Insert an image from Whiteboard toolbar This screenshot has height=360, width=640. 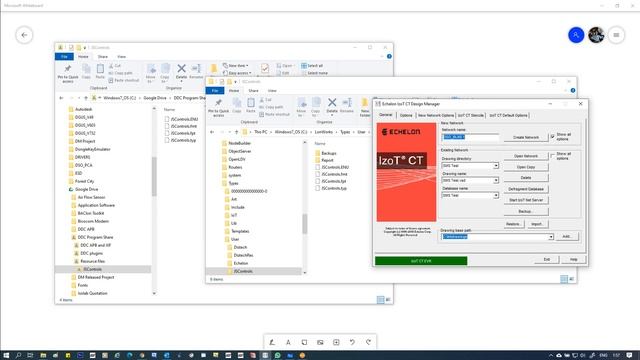click(320, 342)
